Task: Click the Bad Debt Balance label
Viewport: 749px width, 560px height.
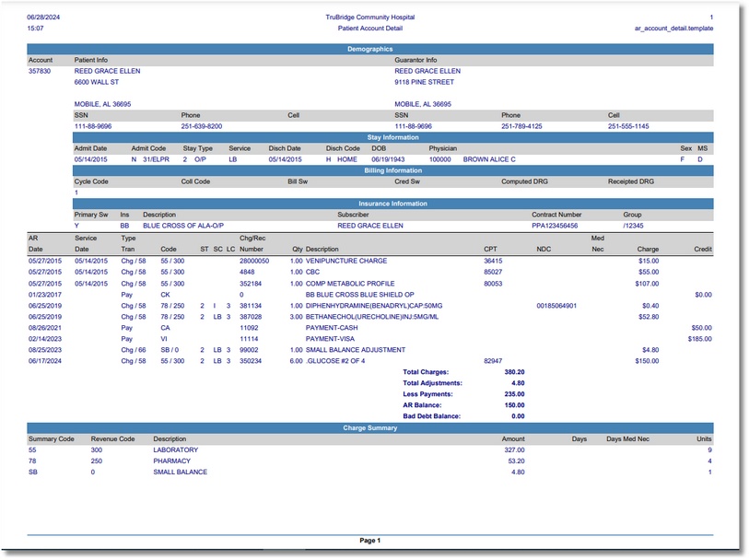Action: click(x=432, y=416)
